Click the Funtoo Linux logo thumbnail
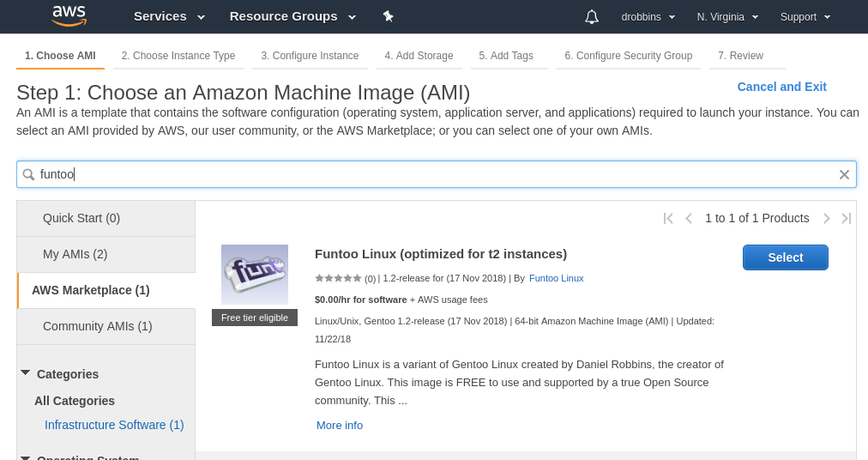This screenshot has width=868, height=460. [255, 275]
